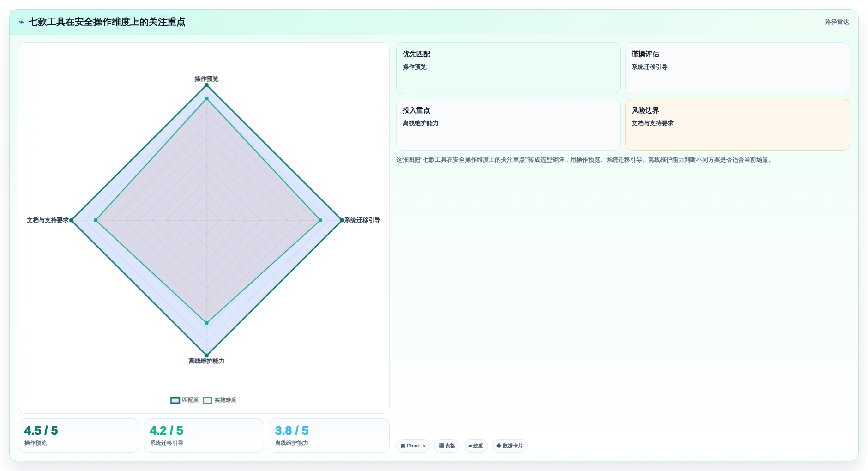This screenshot has width=868, height=471.
Task: Click the 文档与支持要求 text in 风险边界 card
Action: pyautogui.click(x=652, y=123)
